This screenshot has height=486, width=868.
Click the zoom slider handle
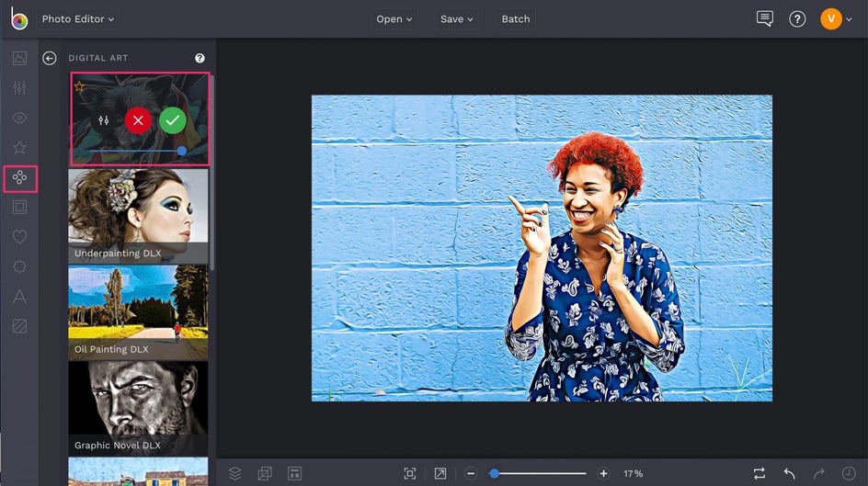(x=494, y=473)
